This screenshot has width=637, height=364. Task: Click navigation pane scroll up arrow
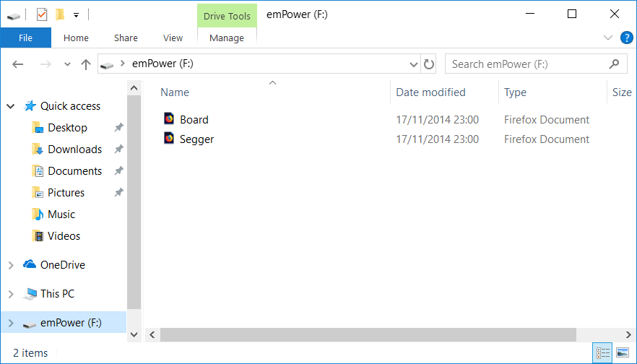point(134,88)
